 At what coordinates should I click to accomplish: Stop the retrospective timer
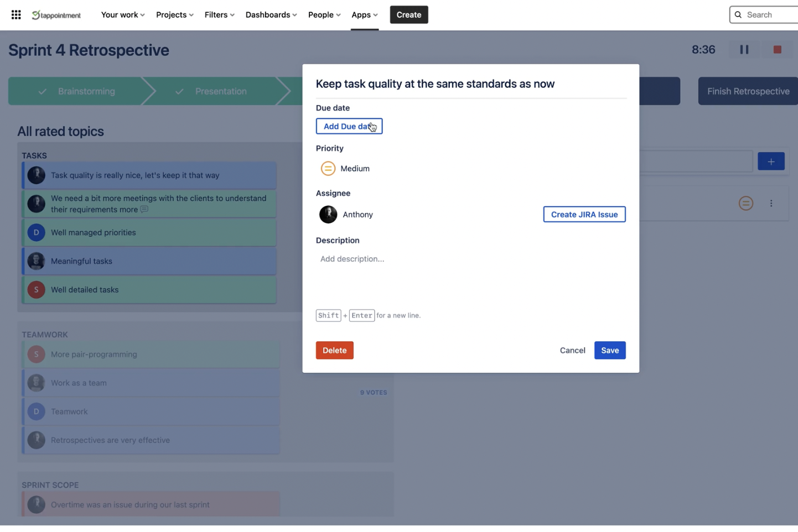tap(777, 50)
